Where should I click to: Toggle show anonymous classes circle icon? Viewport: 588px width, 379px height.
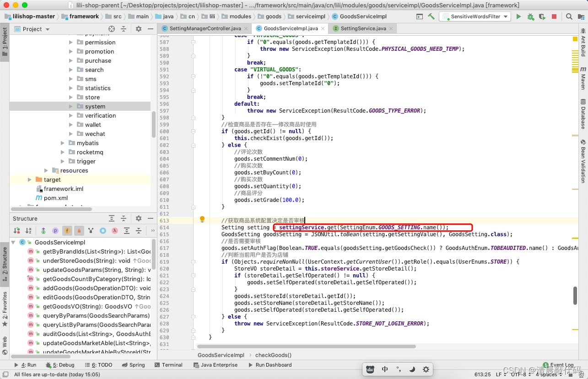point(103,231)
